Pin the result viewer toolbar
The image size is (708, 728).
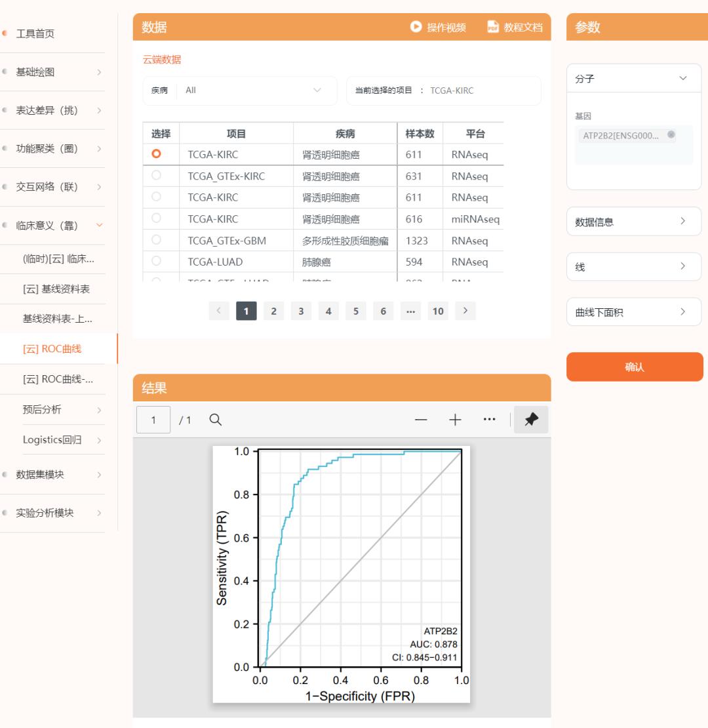click(531, 420)
